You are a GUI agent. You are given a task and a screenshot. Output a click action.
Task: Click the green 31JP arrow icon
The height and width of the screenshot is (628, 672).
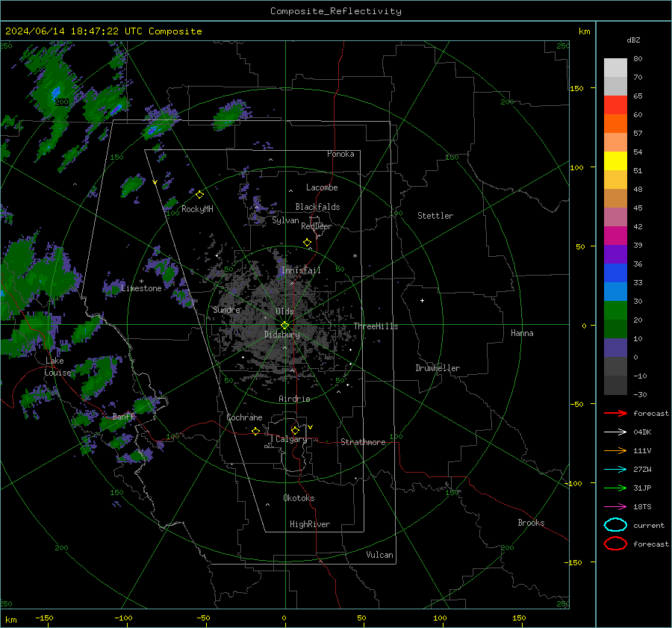[615, 488]
